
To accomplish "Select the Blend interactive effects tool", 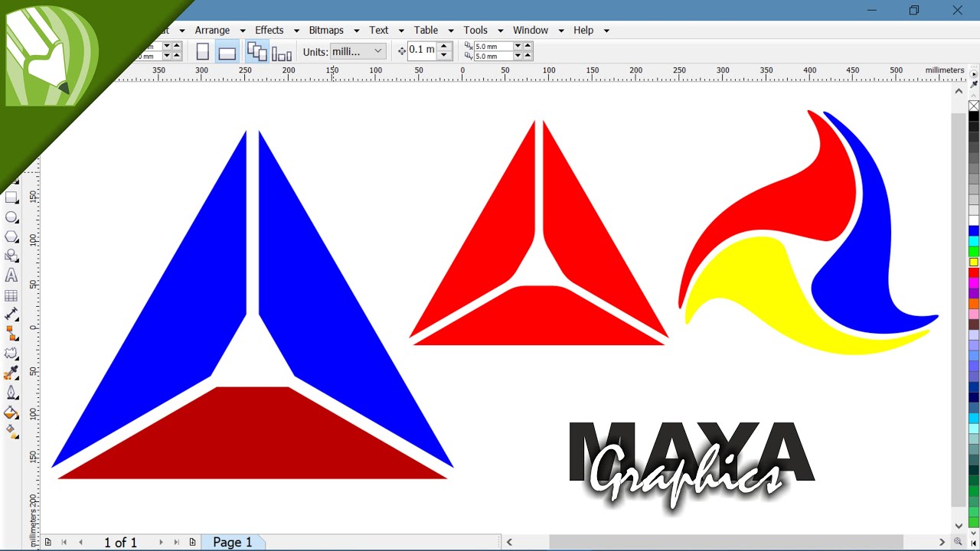I will coord(11,354).
